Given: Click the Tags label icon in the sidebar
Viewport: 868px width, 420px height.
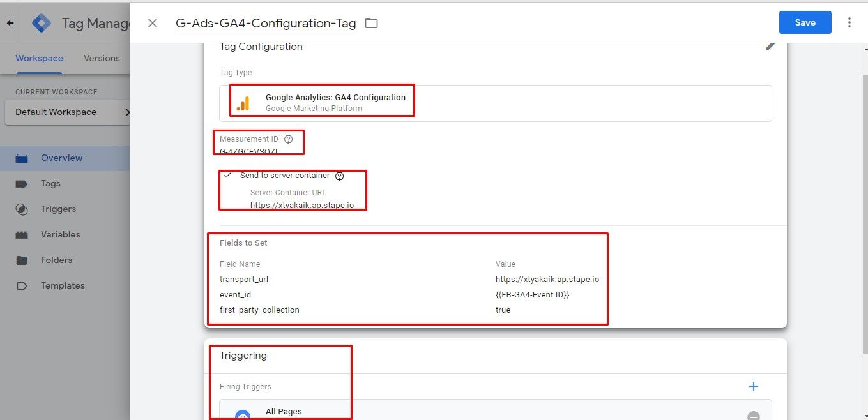Looking at the screenshot, I should coord(22,184).
